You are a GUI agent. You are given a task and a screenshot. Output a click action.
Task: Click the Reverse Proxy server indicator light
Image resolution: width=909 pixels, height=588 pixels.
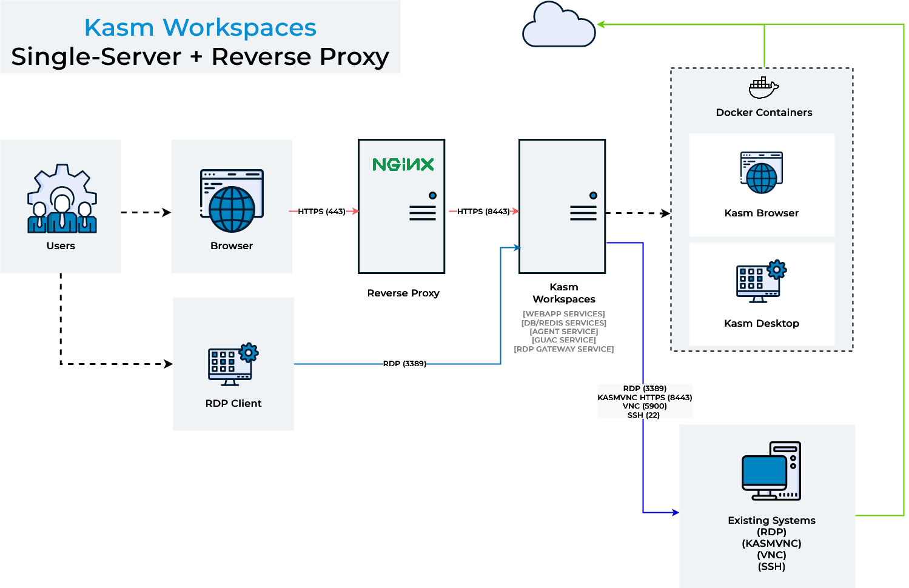click(432, 195)
